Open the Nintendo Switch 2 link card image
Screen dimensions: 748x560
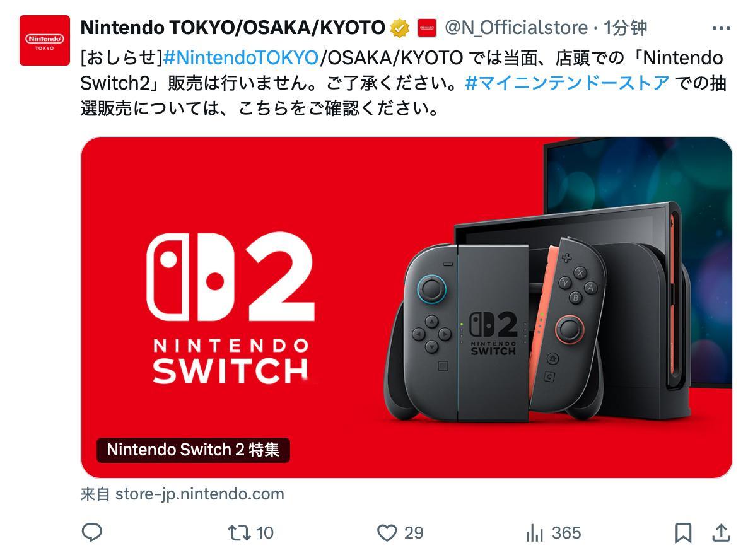(x=406, y=308)
